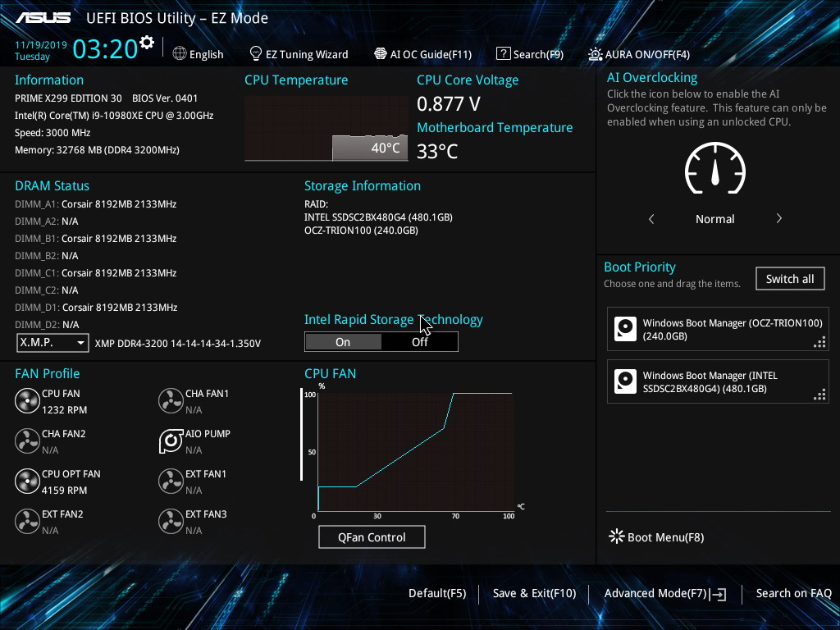Click the AI OC Guide brain icon
This screenshot has height=630, width=840.
381,53
